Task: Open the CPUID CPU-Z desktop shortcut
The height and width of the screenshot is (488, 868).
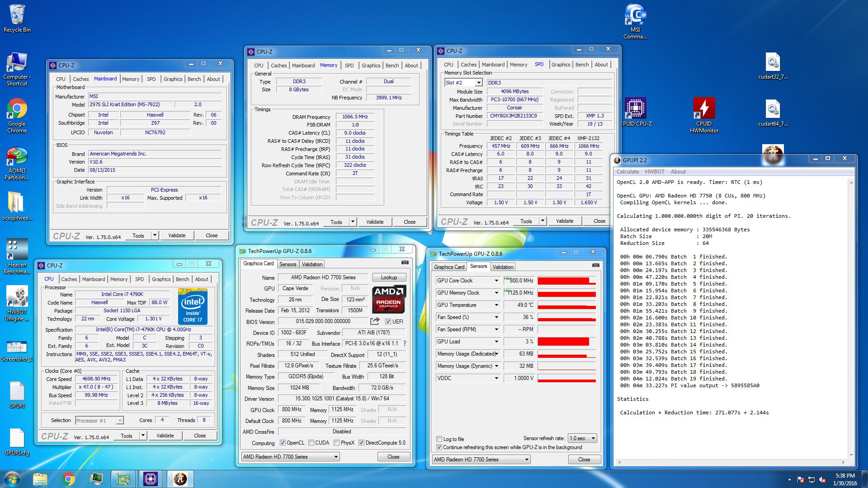Action: [636, 112]
